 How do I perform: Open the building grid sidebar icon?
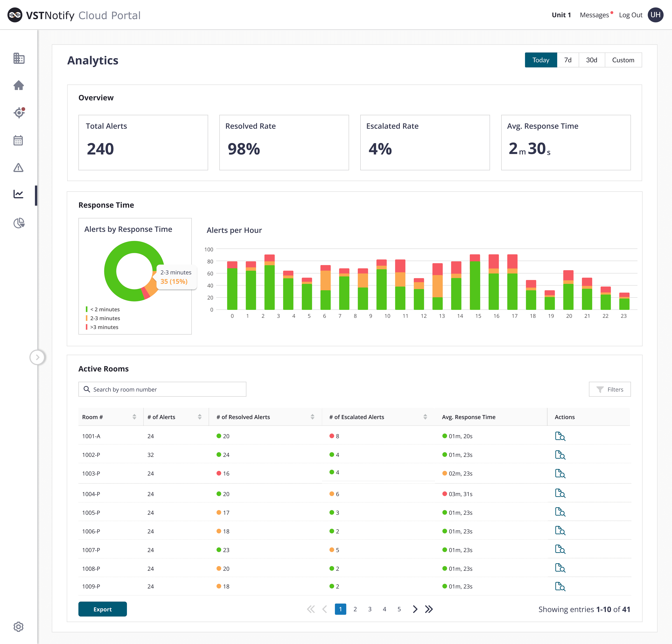tap(19, 58)
